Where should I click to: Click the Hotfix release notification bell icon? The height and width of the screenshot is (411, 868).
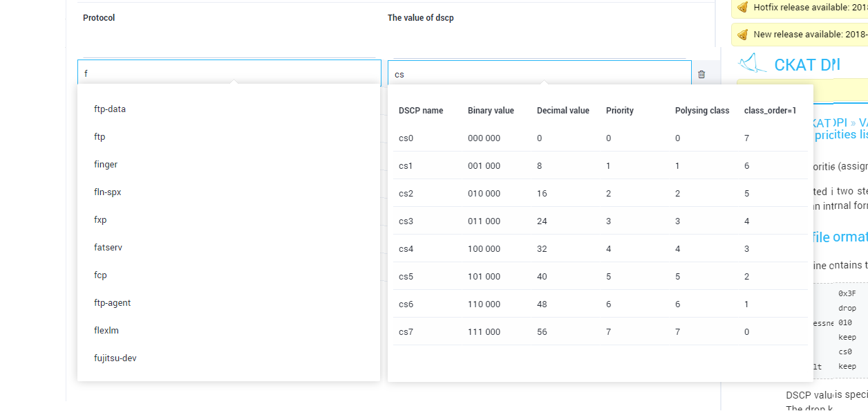coord(742,8)
